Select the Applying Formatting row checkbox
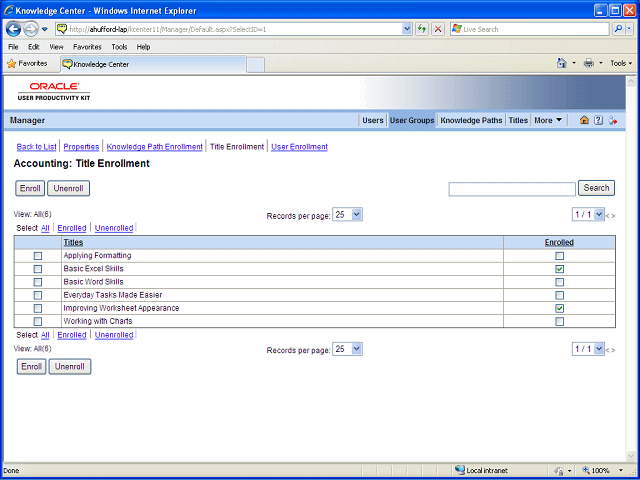The width and height of the screenshot is (640, 480). point(38,256)
